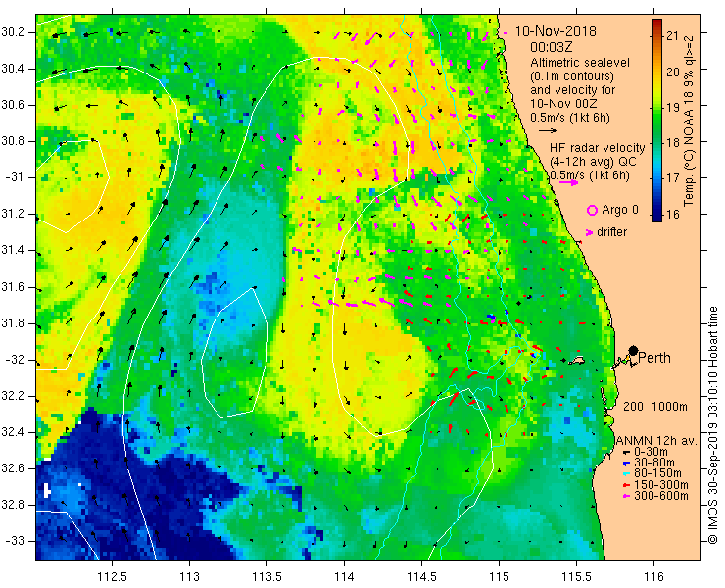Image resolution: width=725 pixels, height=588 pixels.
Task: Click the 'Perth' city label
Action: 654,358
